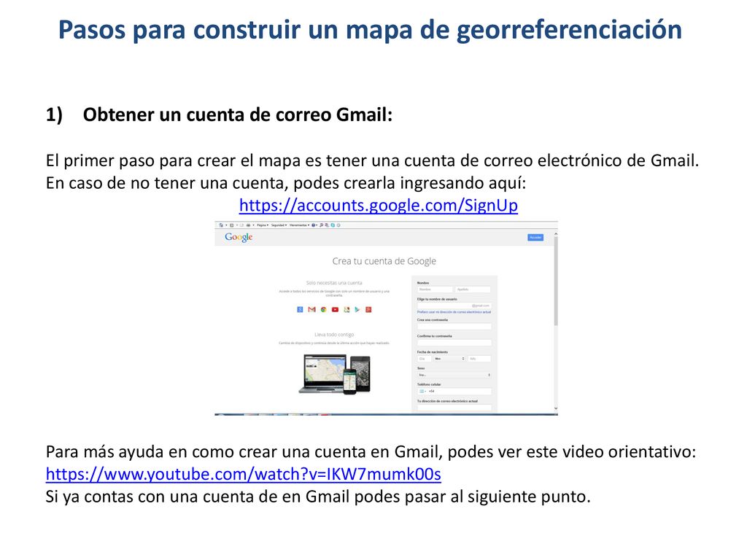Screen dimensions: 747x560
Task: Click the 'Solo necesitas una cuenta' text
Action: point(334,282)
